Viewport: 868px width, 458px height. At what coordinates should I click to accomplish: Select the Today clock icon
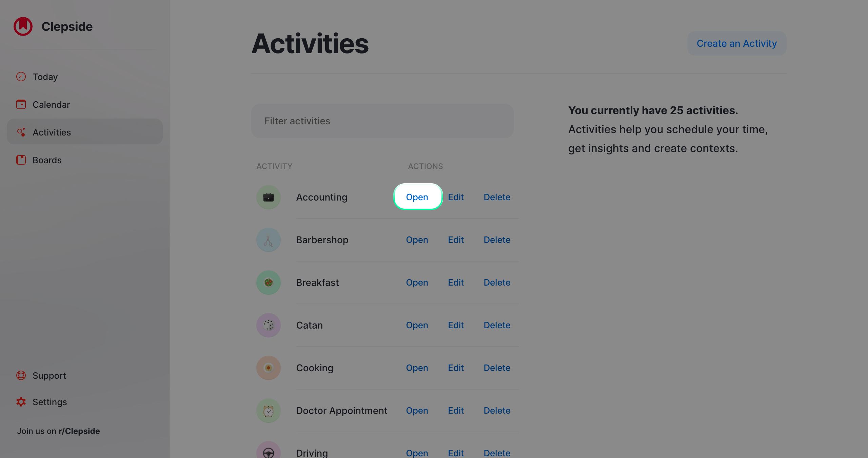click(x=21, y=77)
